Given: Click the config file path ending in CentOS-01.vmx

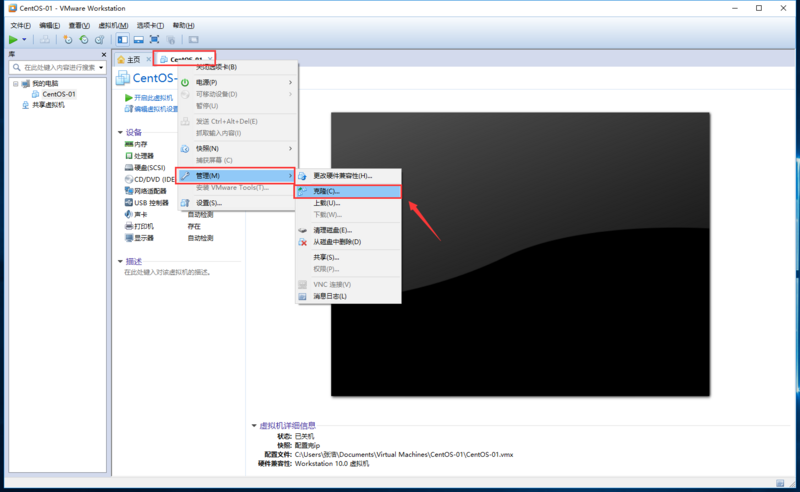Looking at the screenshot, I should (x=404, y=454).
